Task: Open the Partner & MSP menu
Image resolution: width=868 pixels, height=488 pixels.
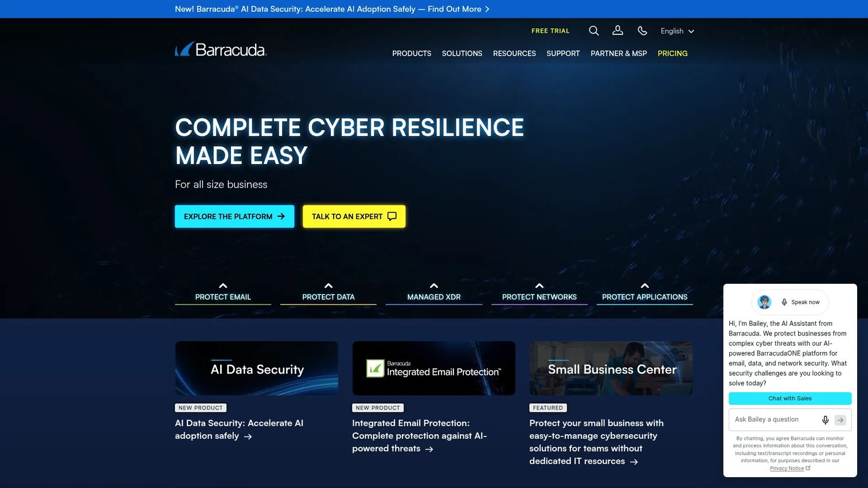Action: click(x=619, y=53)
